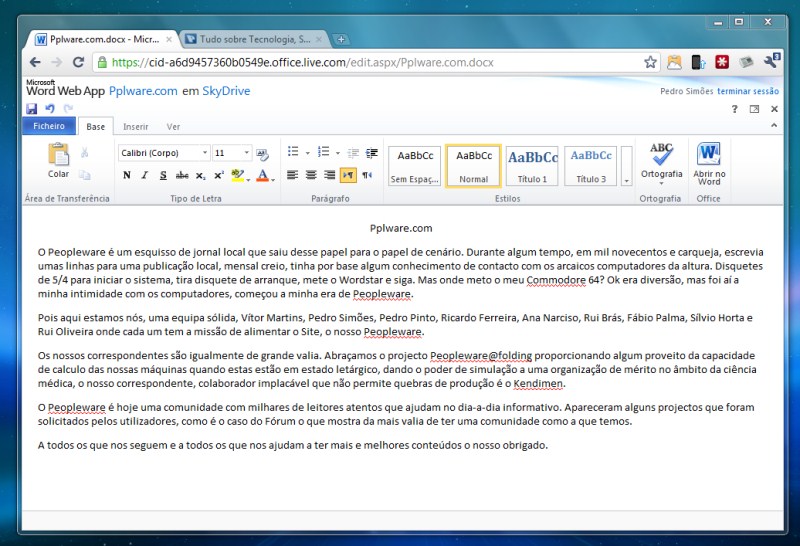Viewport: 800px width, 546px height.
Task: Toggle left-to-right text direction
Action: pyautogui.click(x=348, y=176)
